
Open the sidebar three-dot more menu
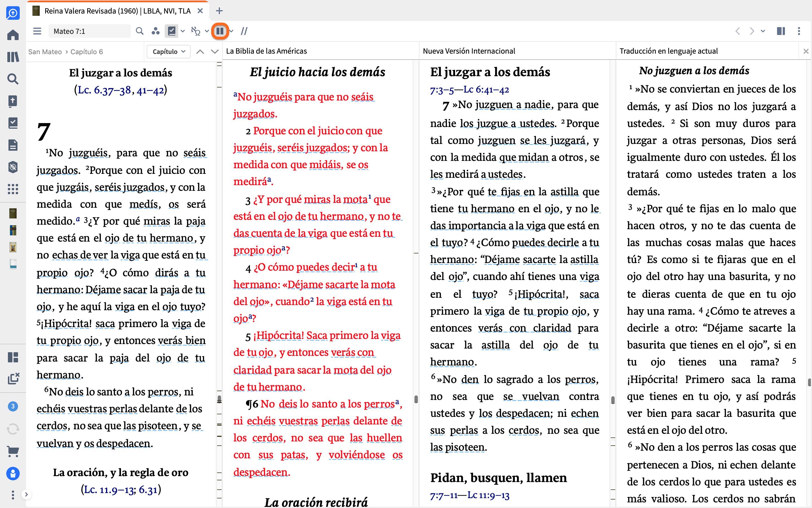point(13,494)
